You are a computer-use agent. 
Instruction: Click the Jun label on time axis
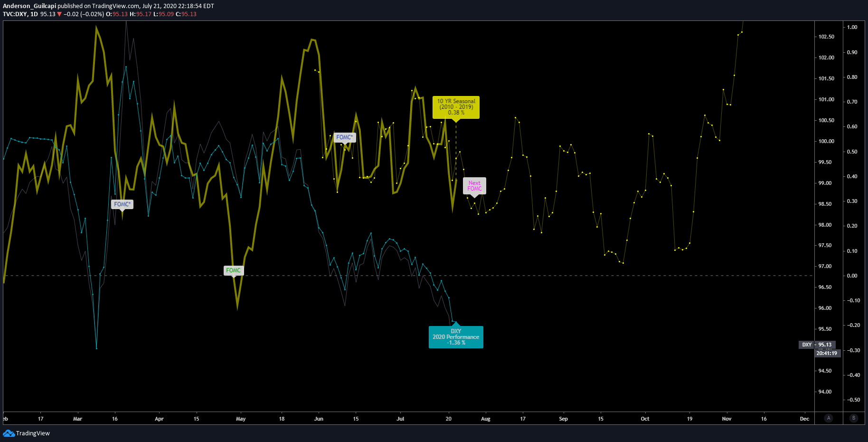319,419
